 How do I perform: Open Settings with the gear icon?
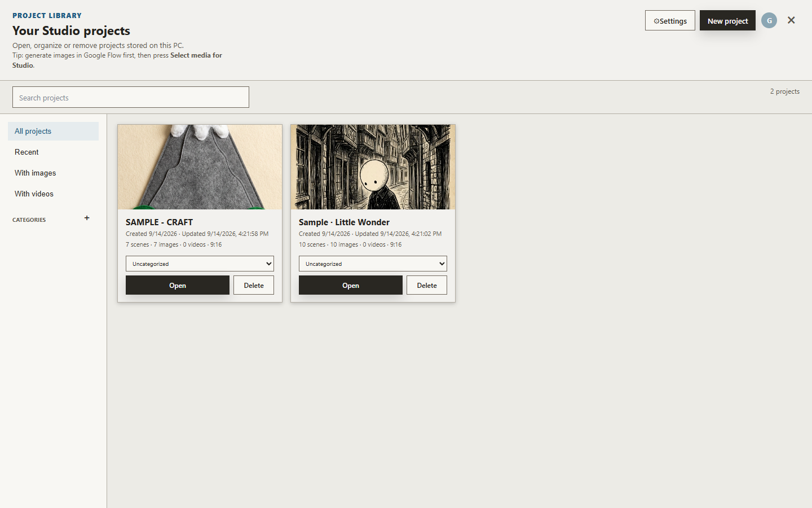coord(670,21)
